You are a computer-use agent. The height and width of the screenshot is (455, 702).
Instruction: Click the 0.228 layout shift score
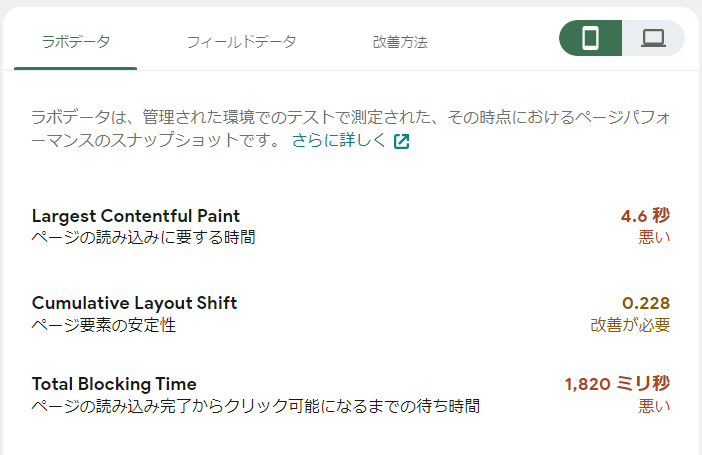(645, 303)
